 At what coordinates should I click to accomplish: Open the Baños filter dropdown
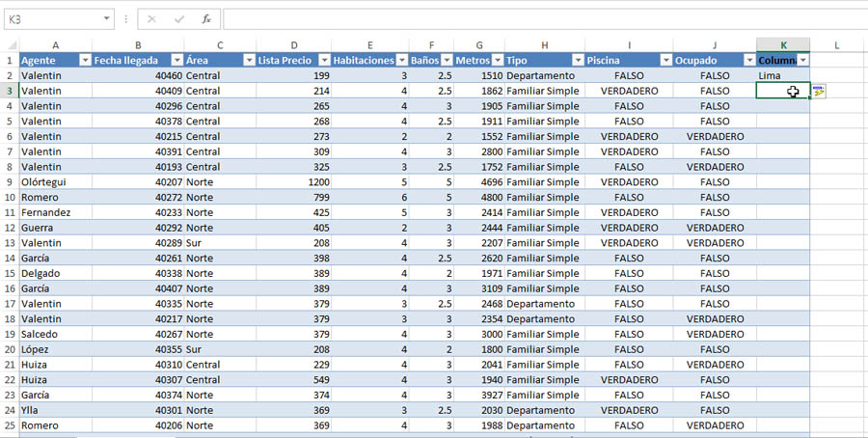(x=446, y=60)
